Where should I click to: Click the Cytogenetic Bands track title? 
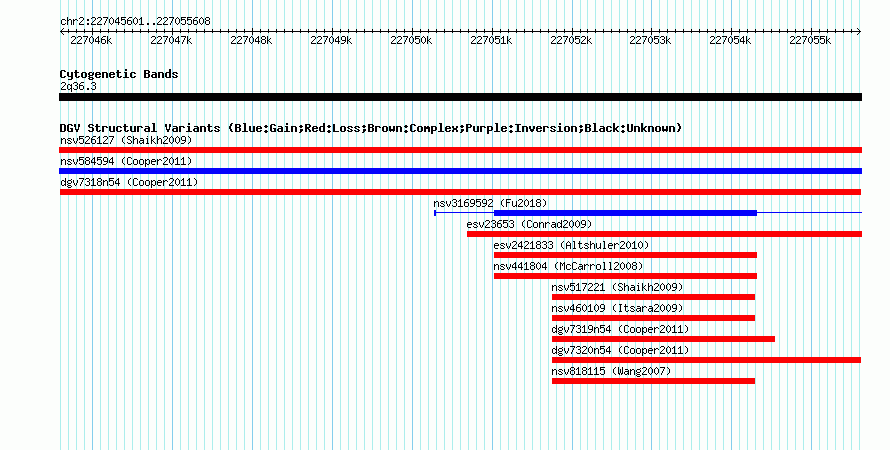click(119, 74)
